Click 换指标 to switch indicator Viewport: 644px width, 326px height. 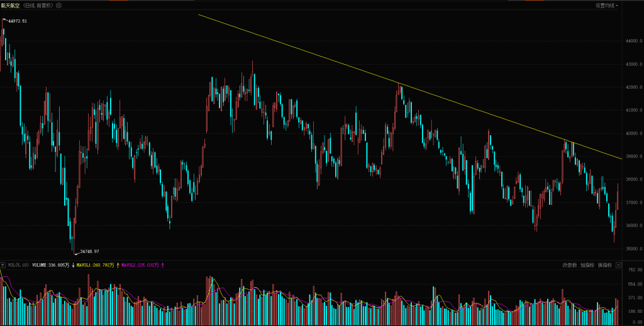[x=604, y=266]
